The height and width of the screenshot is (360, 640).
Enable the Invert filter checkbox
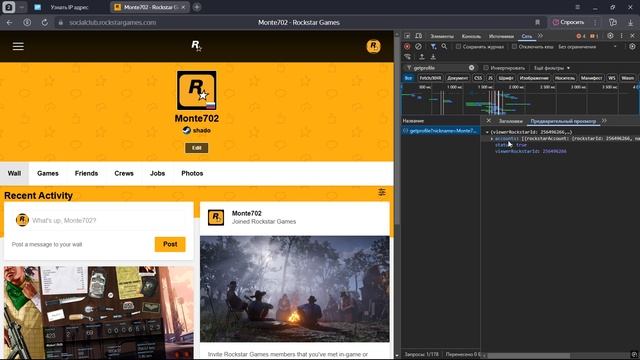(x=486, y=68)
